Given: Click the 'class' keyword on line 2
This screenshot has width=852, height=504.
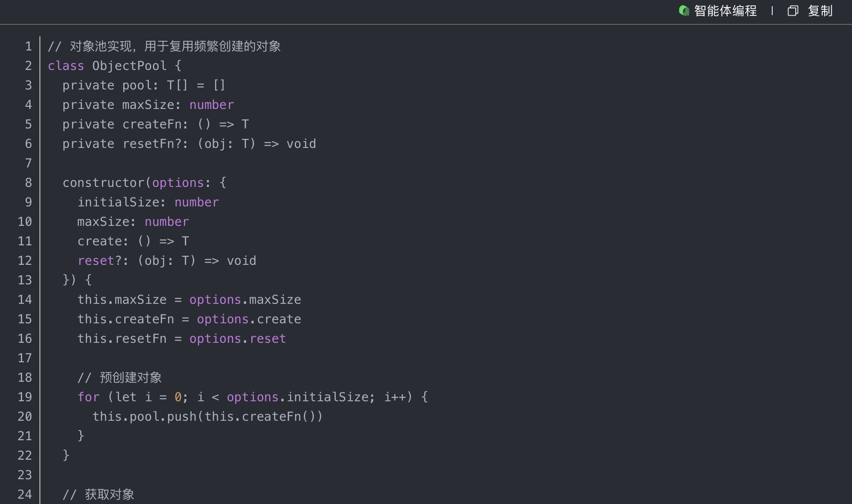Looking at the screenshot, I should (66, 66).
